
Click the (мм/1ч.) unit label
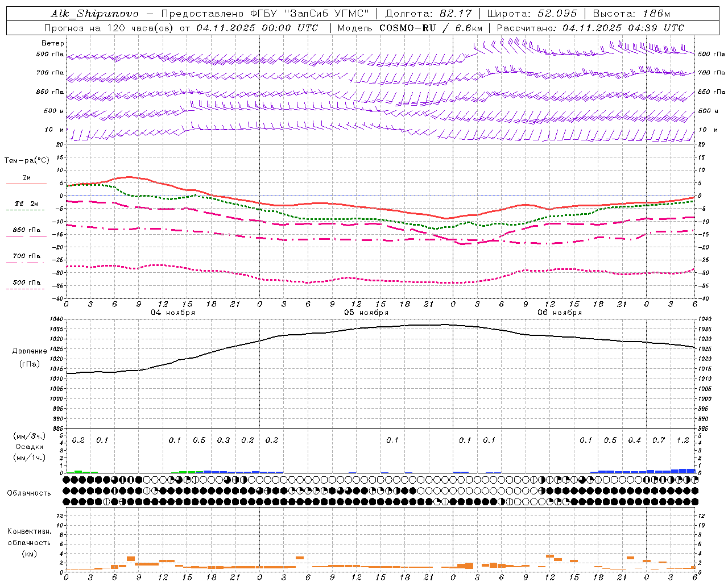(30, 458)
